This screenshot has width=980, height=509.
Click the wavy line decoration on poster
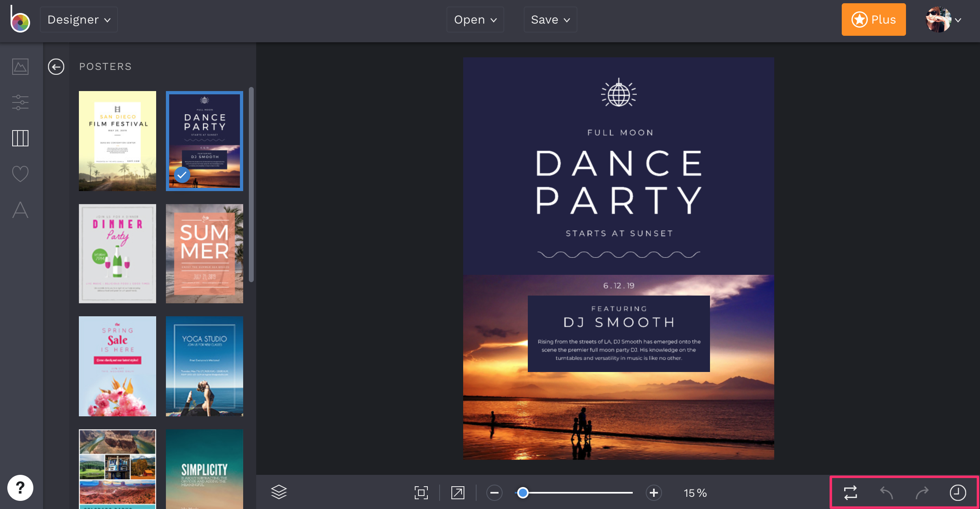click(x=619, y=254)
